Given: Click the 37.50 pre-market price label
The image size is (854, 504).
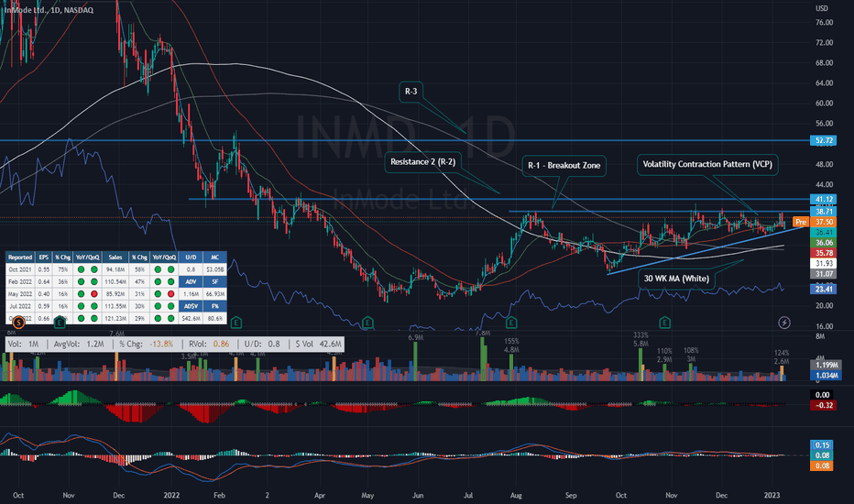Looking at the screenshot, I should [x=823, y=222].
